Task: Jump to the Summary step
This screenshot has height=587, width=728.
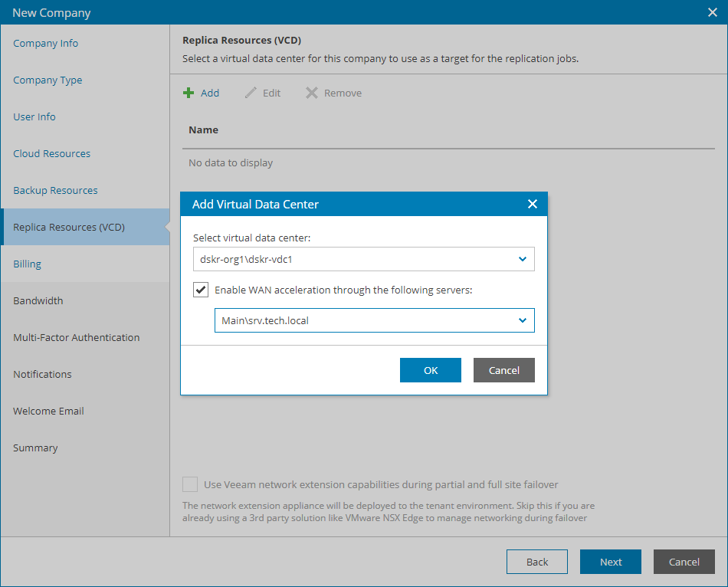Action: point(35,448)
